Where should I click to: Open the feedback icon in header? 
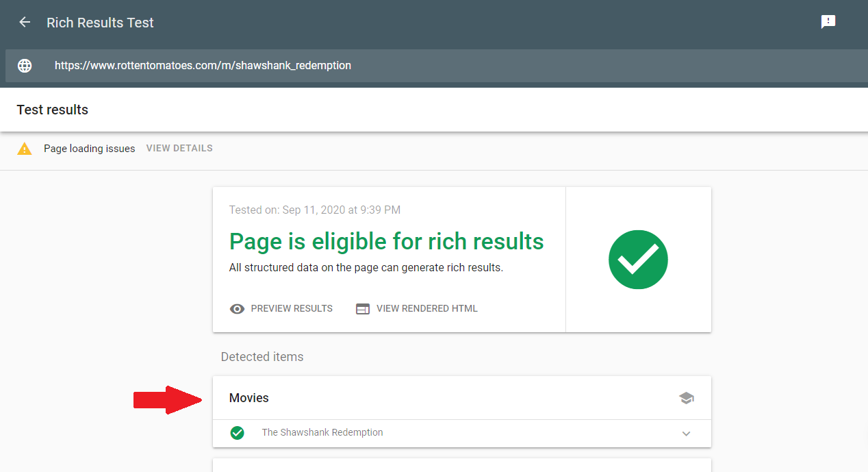828,22
